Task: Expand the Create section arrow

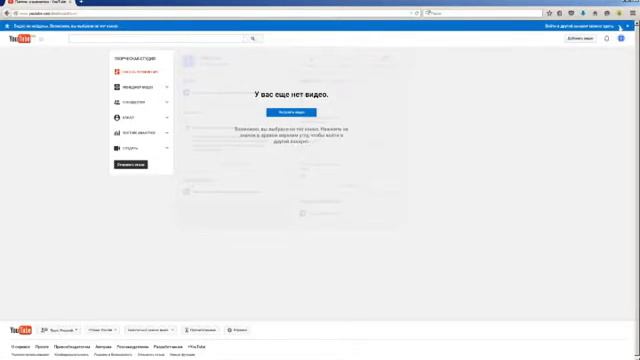Action: (x=167, y=148)
